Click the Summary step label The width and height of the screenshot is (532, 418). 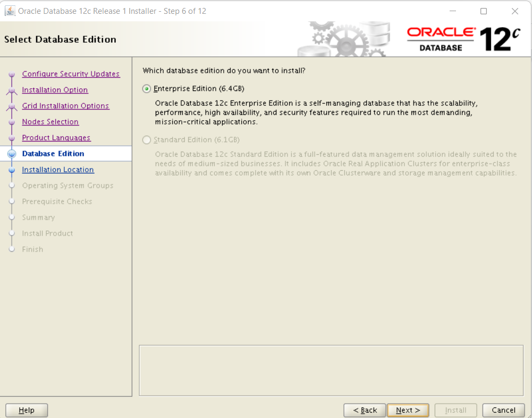pyautogui.click(x=38, y=218)
